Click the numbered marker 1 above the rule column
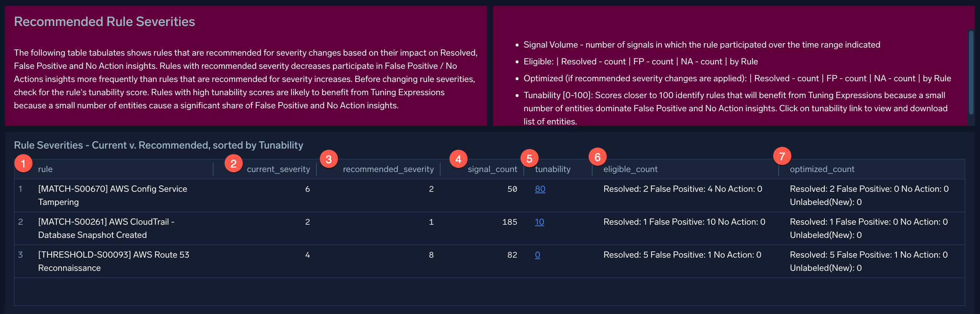Viewport: 980px width, 314px height. click(23, 163)
